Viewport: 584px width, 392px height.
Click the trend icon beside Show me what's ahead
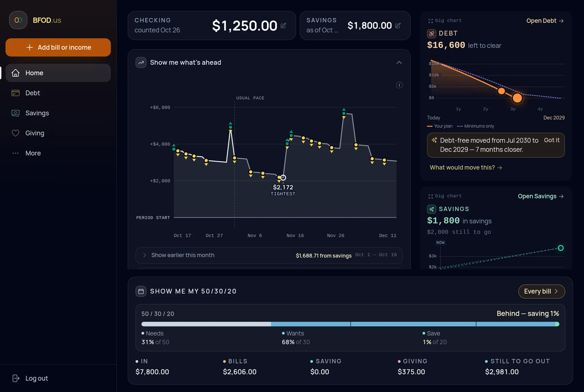pyautogui.click(x=141, y=63)
